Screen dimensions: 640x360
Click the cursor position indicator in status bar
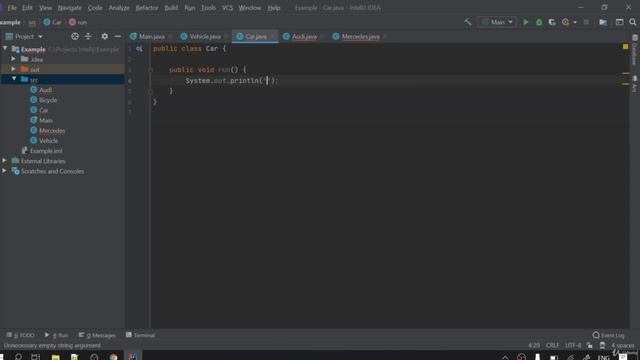[x=533, y=345]
